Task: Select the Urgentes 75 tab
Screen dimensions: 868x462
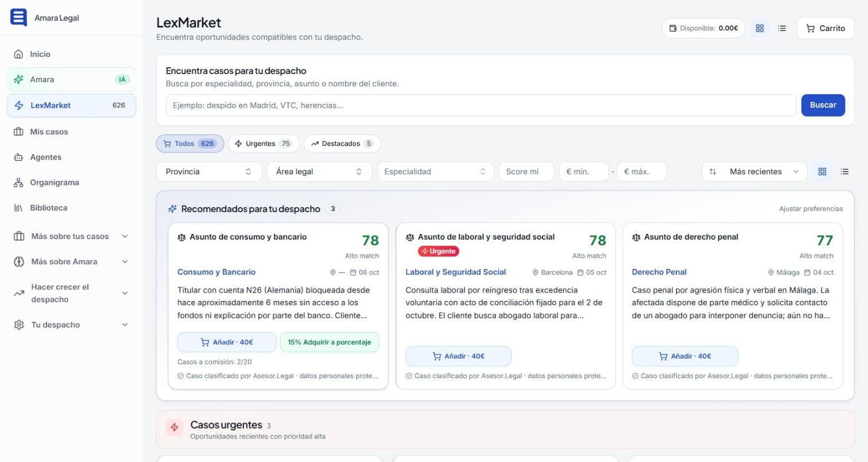Action: click(264, 144)
